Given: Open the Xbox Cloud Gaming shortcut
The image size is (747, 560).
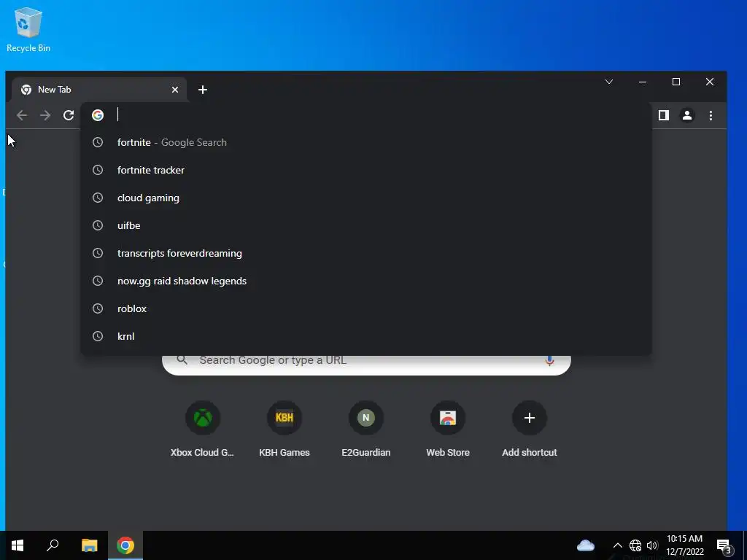Looking at the screenshot, I should click(x=203, y=430).
